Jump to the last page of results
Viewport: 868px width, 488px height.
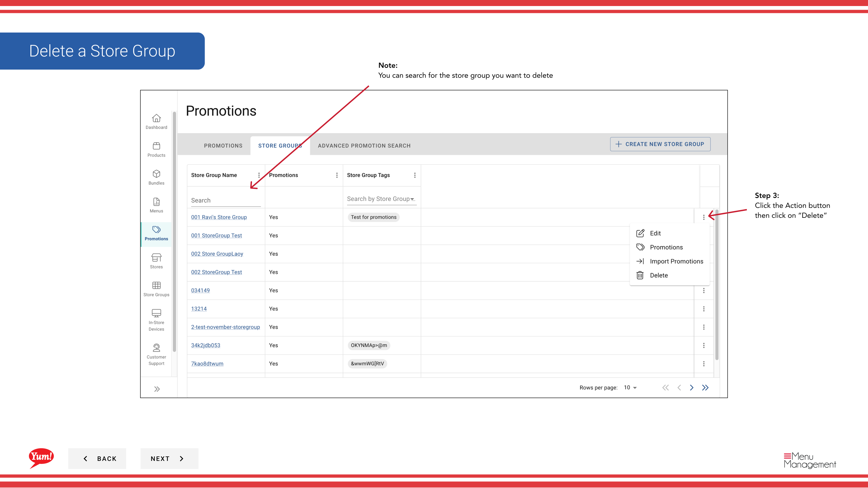(705, 388)
